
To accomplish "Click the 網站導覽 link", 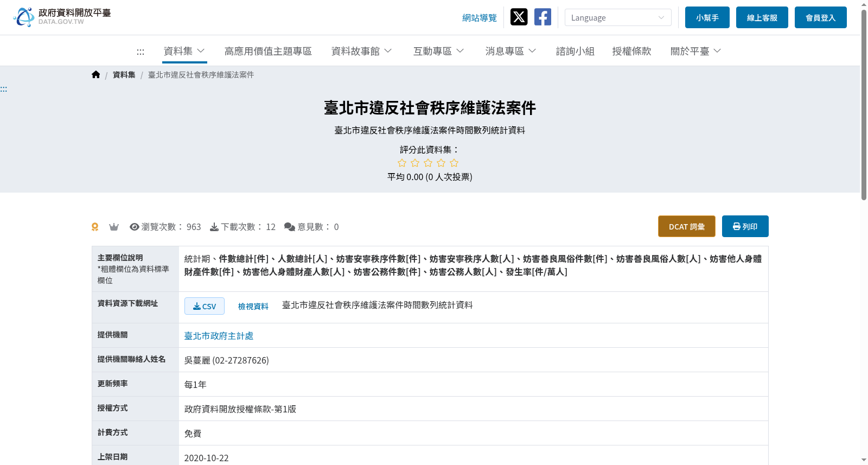I will 480,18.
